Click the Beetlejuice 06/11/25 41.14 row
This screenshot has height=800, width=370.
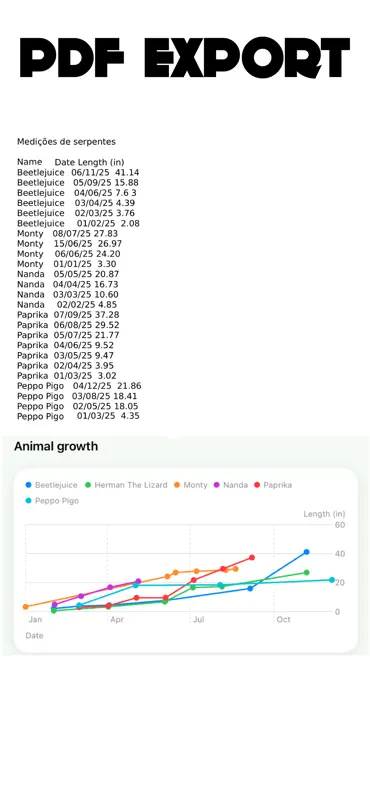(78, 172)
